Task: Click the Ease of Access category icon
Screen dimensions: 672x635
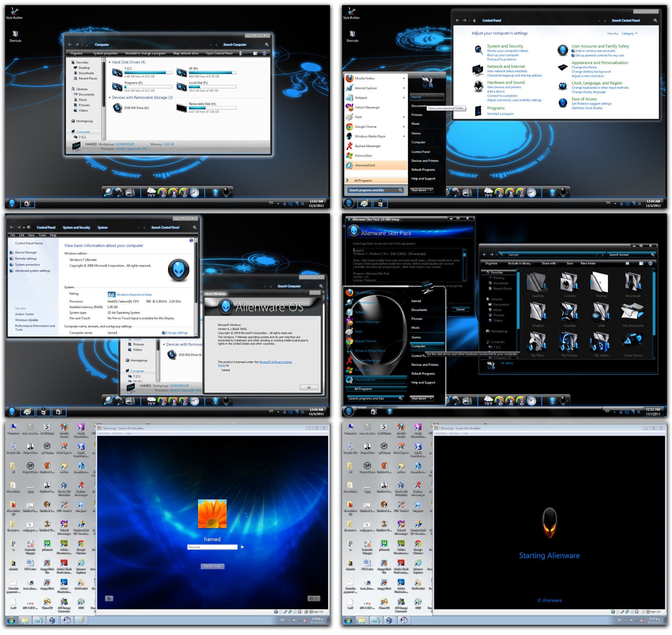Action: click(563, 102)
